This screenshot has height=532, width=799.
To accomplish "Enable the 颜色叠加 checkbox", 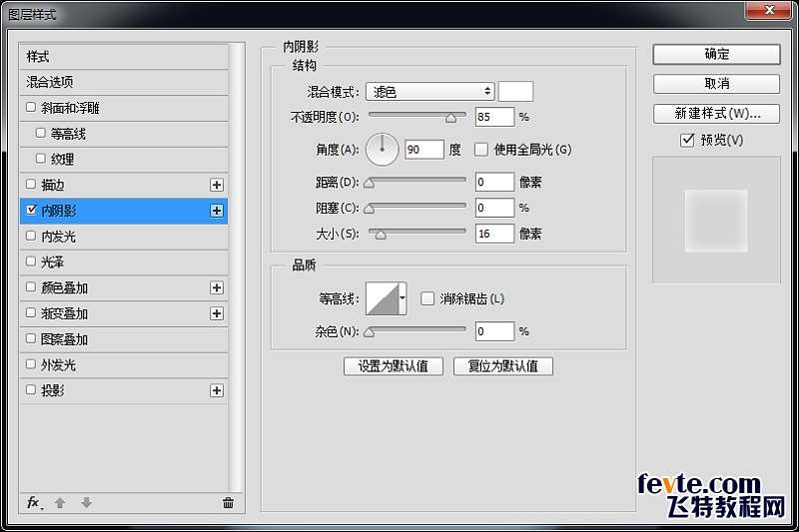I will (x=31, y=287).
